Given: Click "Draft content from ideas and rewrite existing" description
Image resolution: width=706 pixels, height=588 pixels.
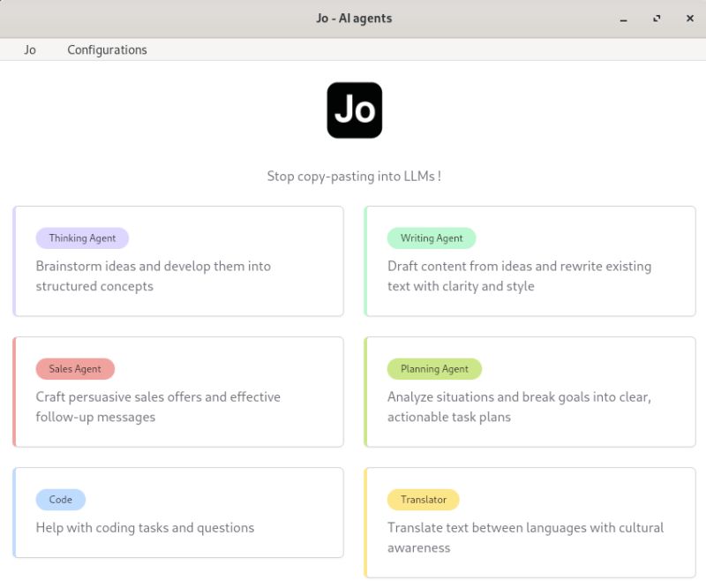Looking at the screenshot, I should tap(520, 275).
